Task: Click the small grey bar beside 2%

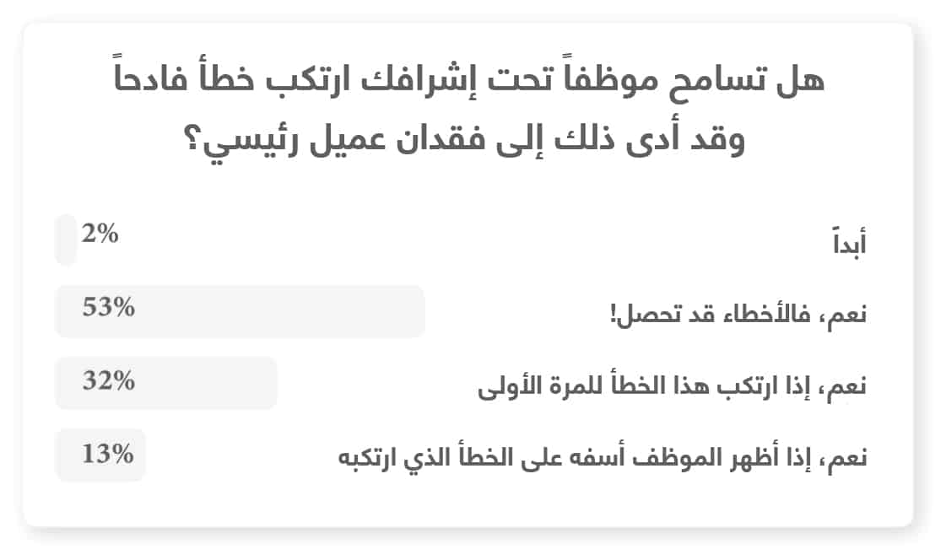Action: 66,240
